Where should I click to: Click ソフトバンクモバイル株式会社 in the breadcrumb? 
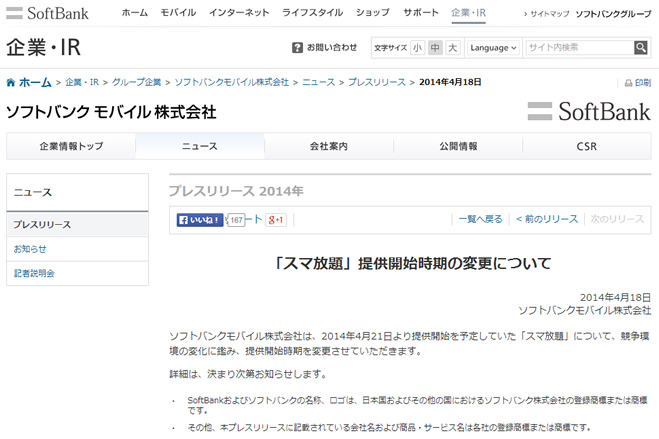tap(232, 82)
